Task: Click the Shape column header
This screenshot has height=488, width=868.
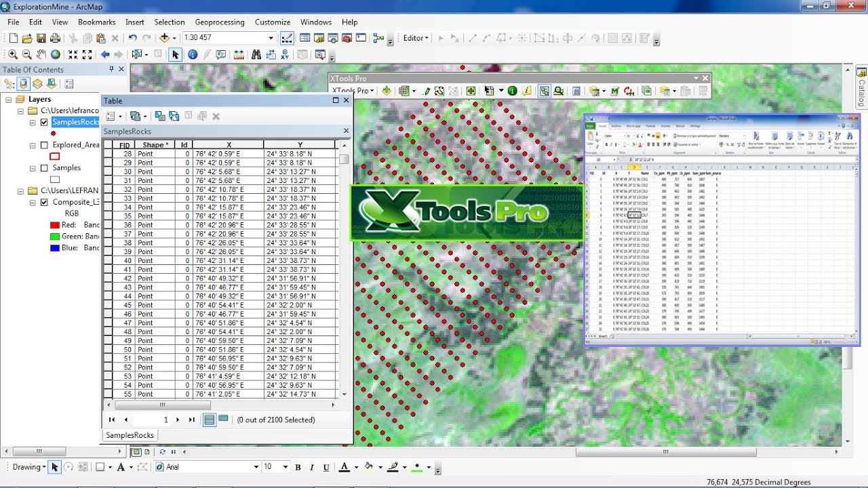Action: pyautogui.click(x=155, y=145)
